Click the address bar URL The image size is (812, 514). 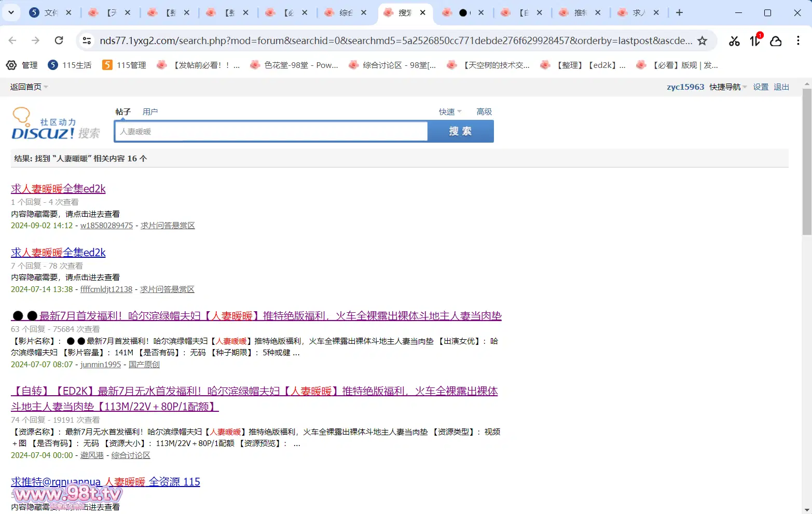click(x=395, y=40)
